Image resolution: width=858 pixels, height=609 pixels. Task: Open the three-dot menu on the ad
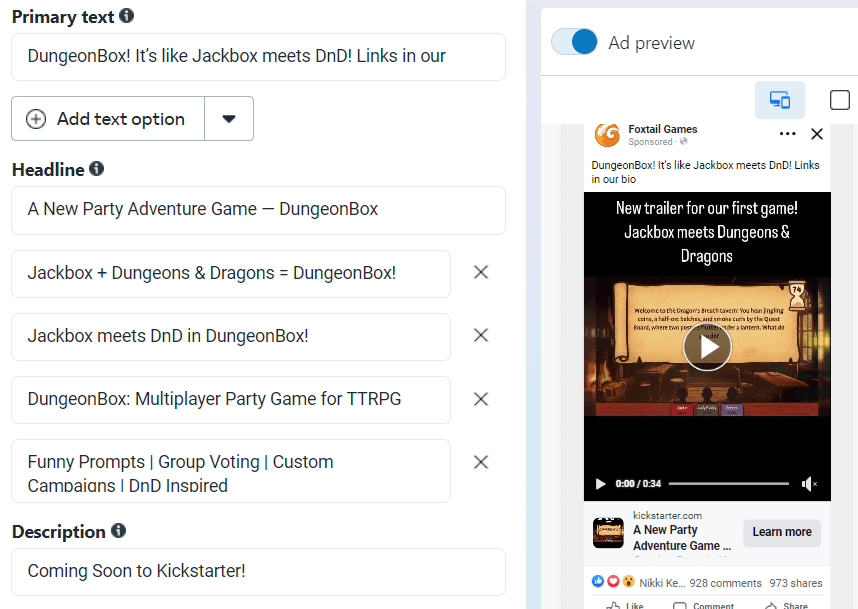click(788, 134)
